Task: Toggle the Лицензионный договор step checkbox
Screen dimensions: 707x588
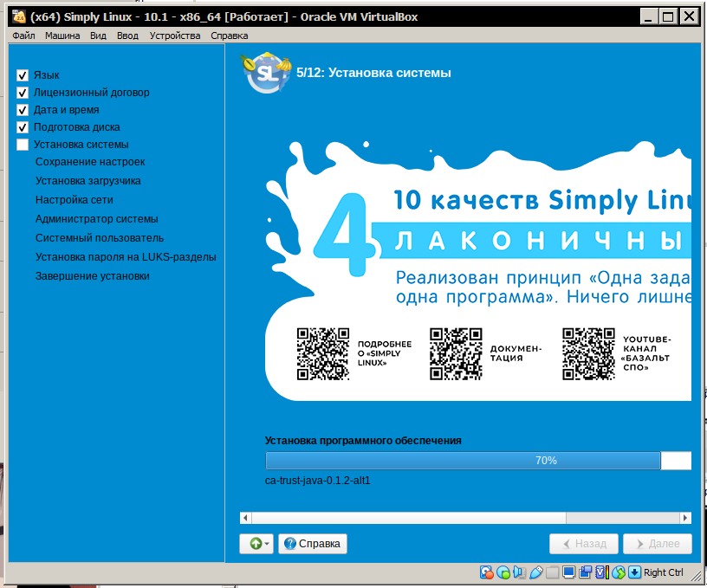Action: coord(23,93)
